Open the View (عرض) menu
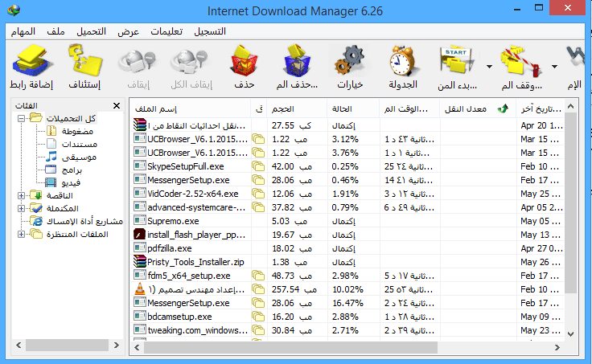592x364 pixels. point(128,31)
